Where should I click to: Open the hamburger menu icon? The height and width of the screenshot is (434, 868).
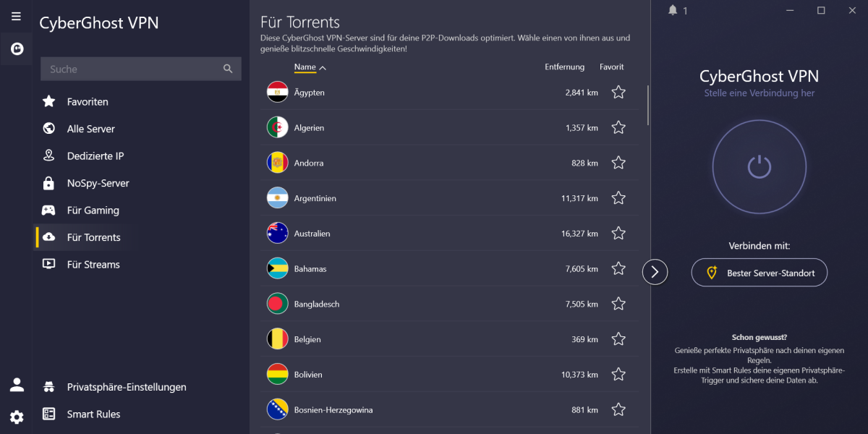pyautogui.click(x=16, y=16)
